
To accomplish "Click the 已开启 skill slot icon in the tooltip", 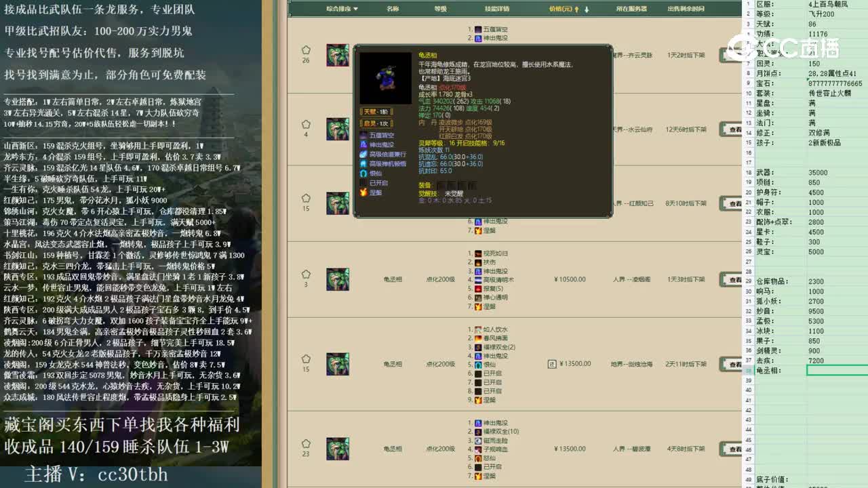I will (363, 183).
